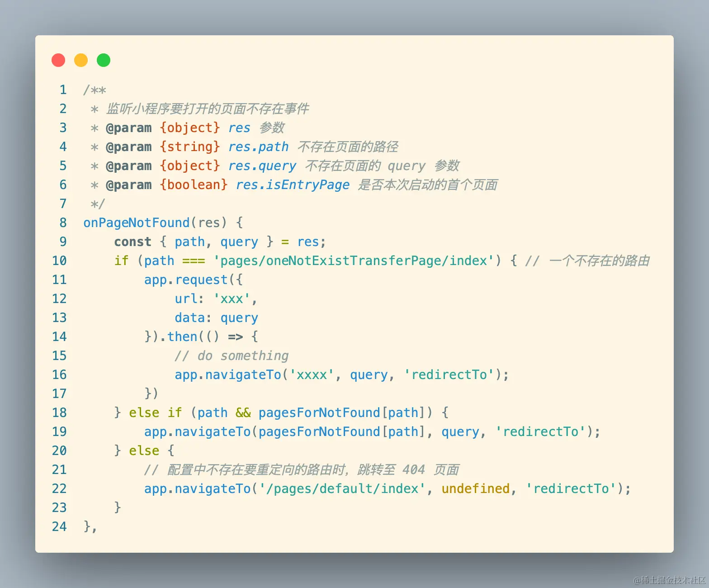Viewport: 709px width, 588px height.
Task: Select the {boolean} type annotation
Action: pos(194,185)
